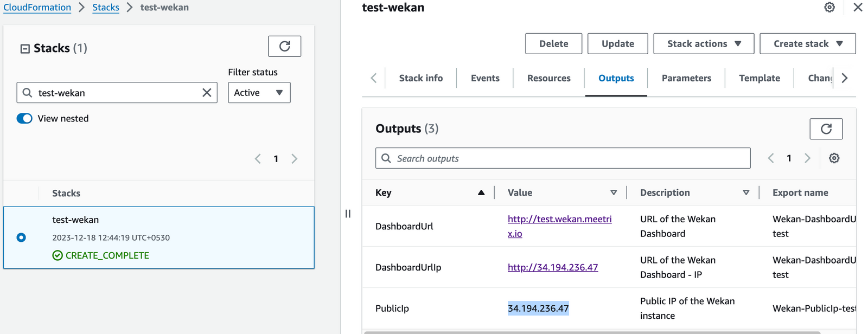Image resolution: width=868 pixels, height=334 pixels.
Task: Click the DashboardUrl key cell
Action: (x=404, y=226)
